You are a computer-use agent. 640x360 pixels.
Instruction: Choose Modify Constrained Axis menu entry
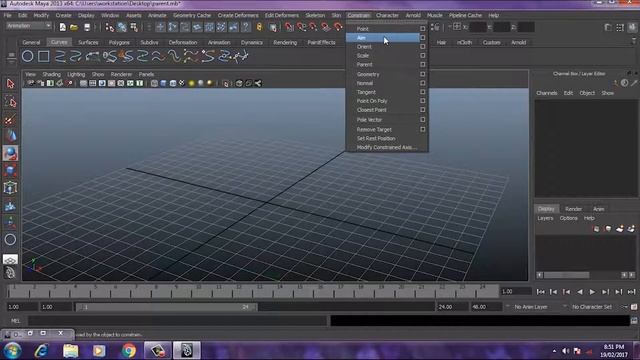[x=387, y=147]
